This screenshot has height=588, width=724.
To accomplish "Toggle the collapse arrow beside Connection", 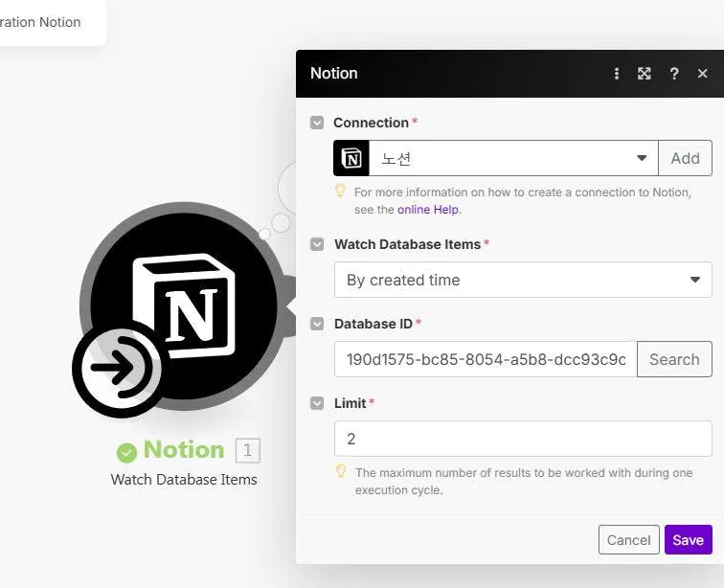I will coord(317,123).
